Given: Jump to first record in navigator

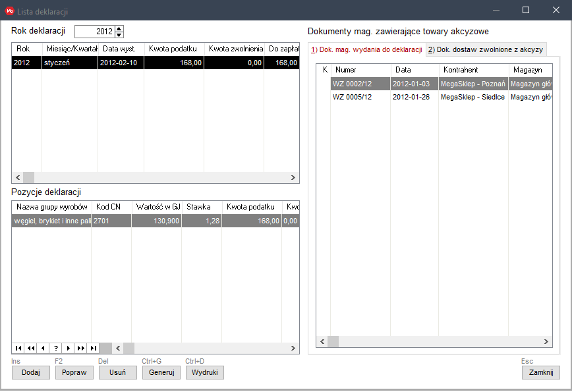Looking at the screenshot, I should coord(18,348).
